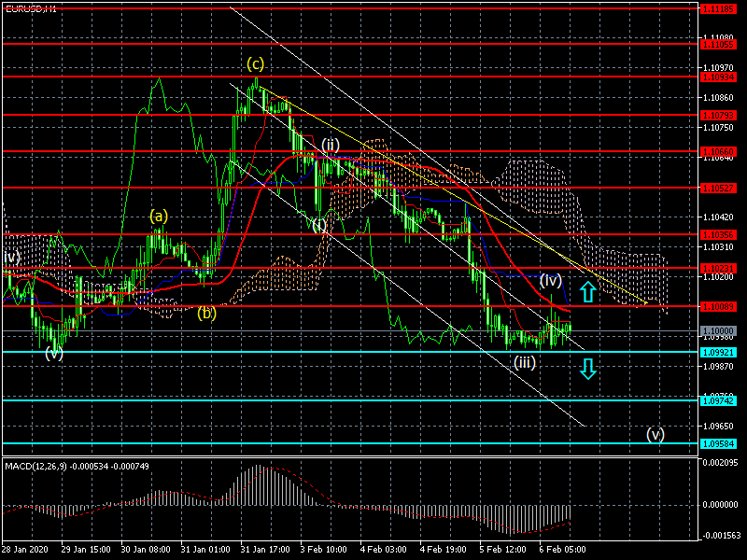Select the white (iii) wave label

524,362
